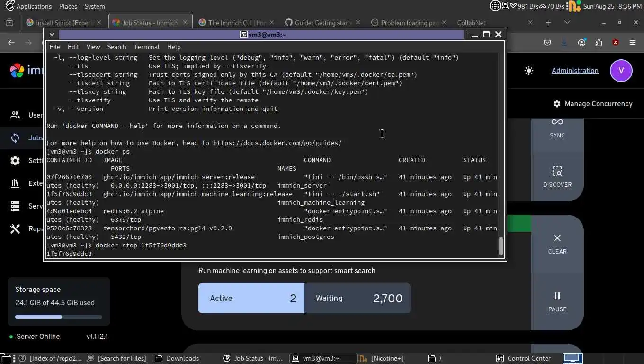Pause the smart search job
This screenshot has width=644, height=364.
(557, 301)
